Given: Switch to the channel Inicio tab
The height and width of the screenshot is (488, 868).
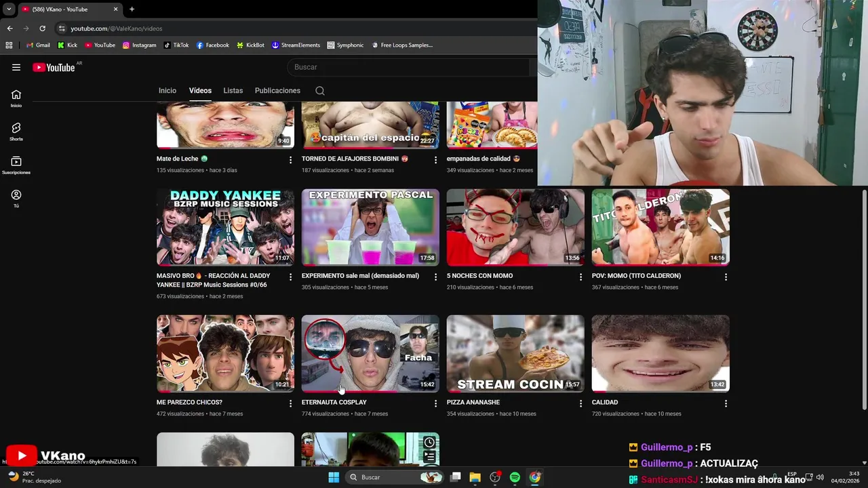Looking at the screenshot, I should click(x=167, y=91).
